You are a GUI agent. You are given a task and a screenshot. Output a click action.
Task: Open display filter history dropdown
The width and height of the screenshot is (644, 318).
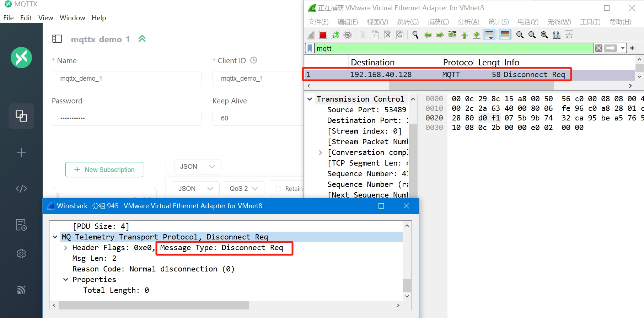pos(623,48)
